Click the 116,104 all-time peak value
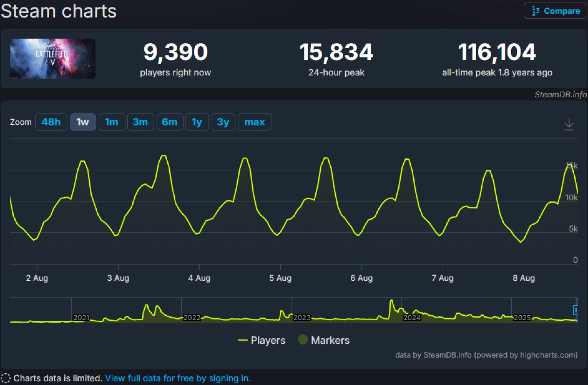Screen dimensions: 588x385 click(497, 52)
